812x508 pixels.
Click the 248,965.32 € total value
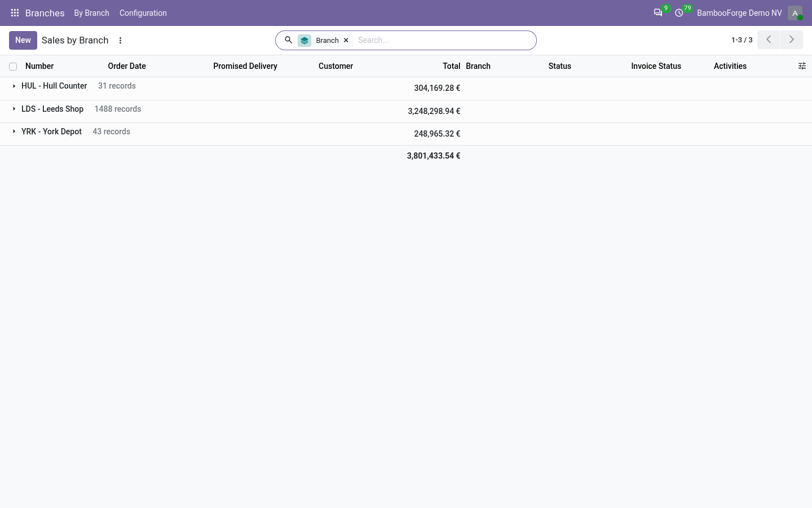(x=437, y=134)
